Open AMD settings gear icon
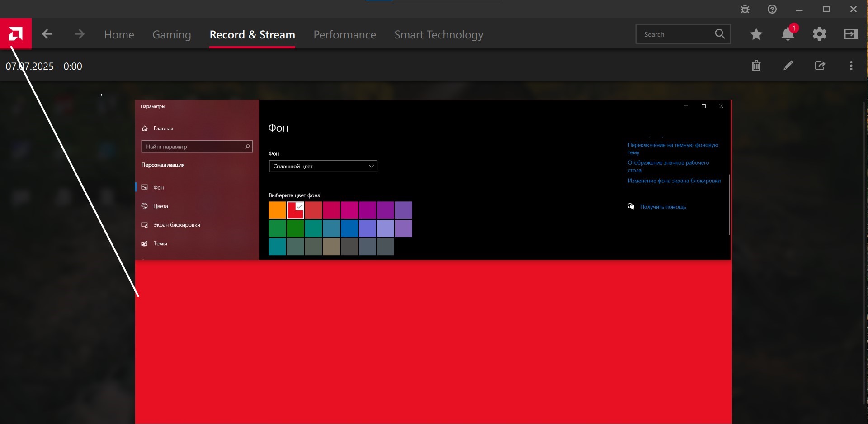The image size is (868, 424). [x=820, y=34]
